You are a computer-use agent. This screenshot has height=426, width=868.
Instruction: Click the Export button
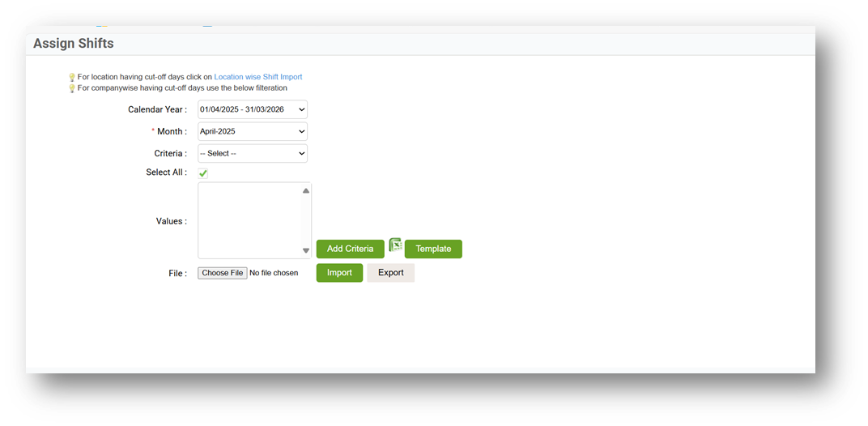tap(391, 273)
